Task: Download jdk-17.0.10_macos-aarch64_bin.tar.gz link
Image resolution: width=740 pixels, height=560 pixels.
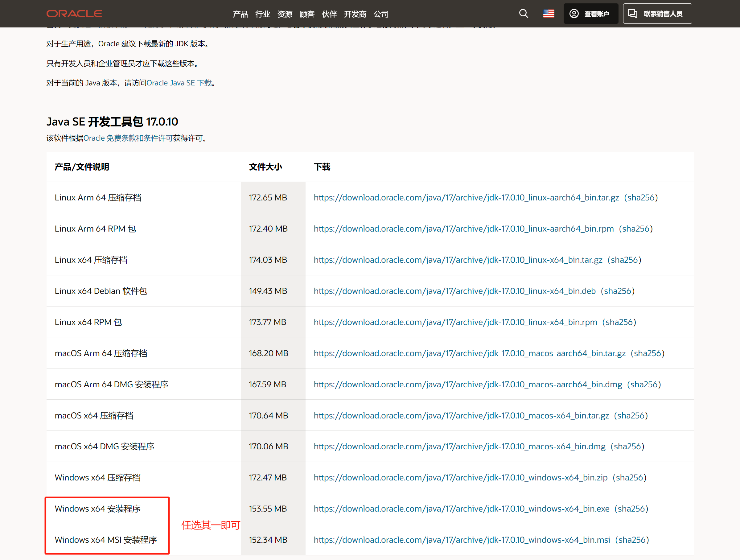Action: 469,353
